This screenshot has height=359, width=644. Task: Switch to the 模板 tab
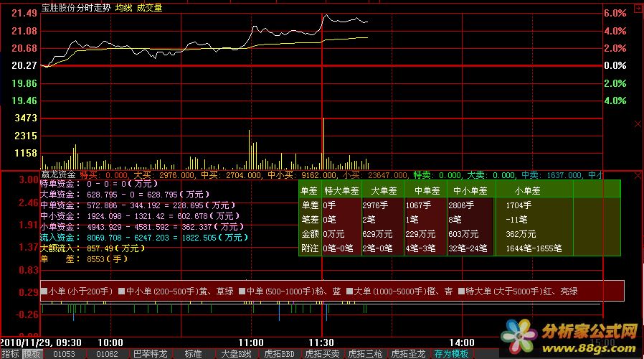[x=32, y=354]
